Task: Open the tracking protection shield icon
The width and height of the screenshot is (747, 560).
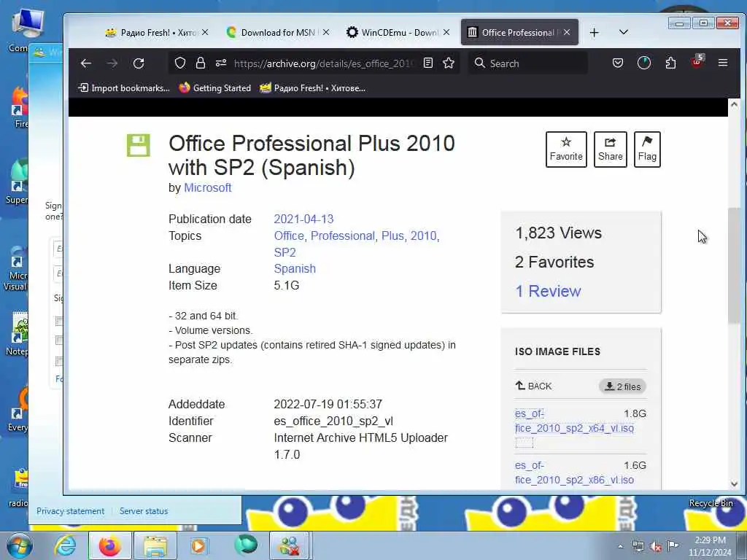Action: tap(180, 63)
